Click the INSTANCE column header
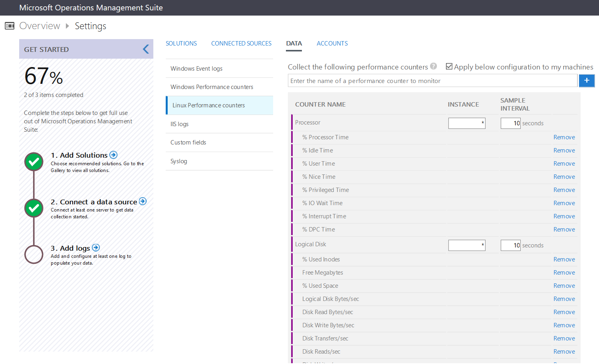599x364 pixels. pos(463,105)
